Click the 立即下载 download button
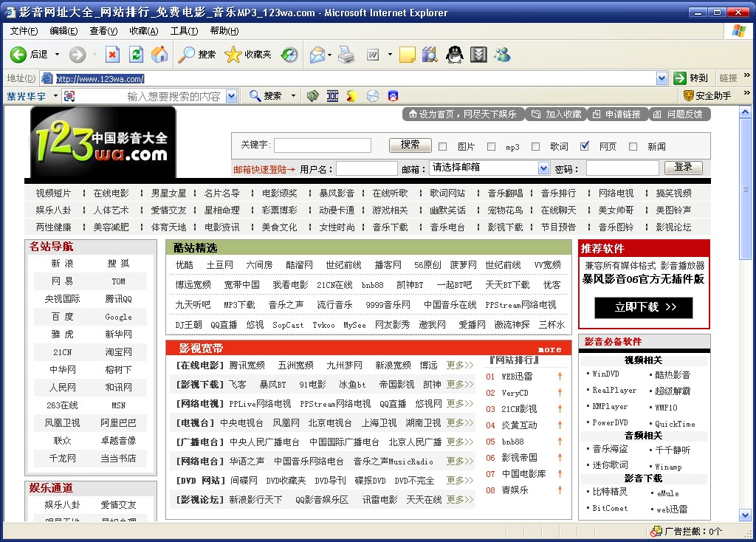756x542 pixels. [x=644, y=307]
